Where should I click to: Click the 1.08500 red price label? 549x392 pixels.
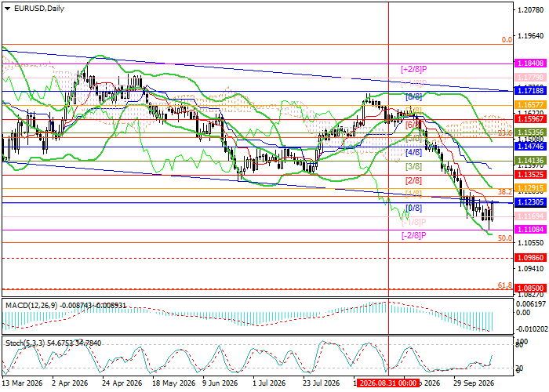[530, 289]
